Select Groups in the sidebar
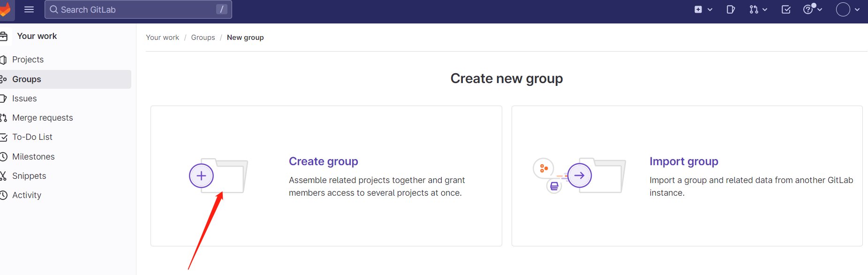 point(27,79)
